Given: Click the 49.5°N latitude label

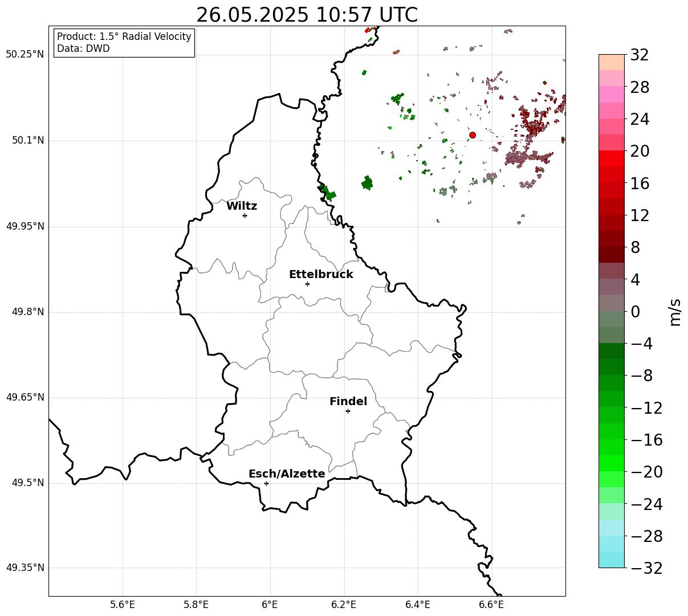Looking at the screenshot, I should coord(28,483).
